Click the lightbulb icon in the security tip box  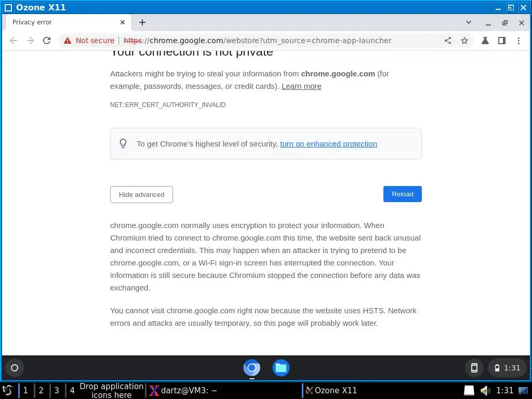pyautogui.click(x=123, y=143)
